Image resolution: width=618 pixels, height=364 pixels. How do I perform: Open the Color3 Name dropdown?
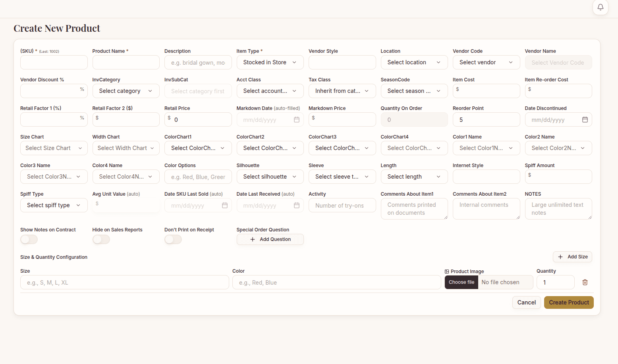54,177
